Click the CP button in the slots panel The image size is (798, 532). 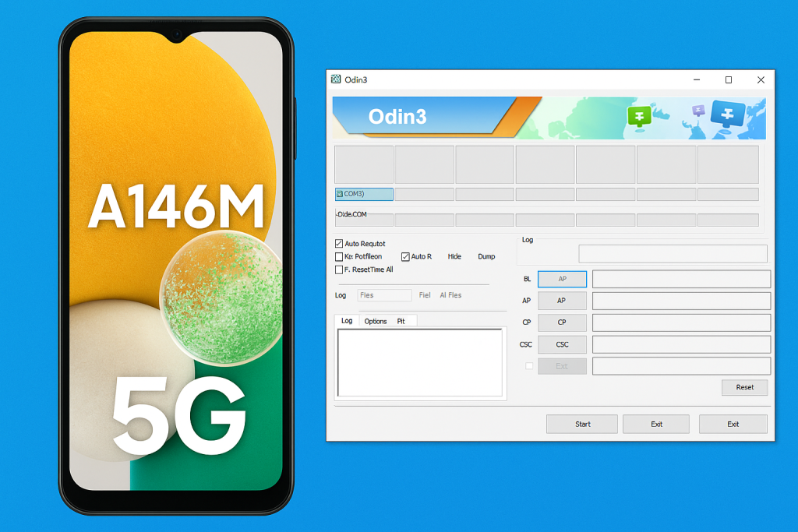[x=562, y=322]
